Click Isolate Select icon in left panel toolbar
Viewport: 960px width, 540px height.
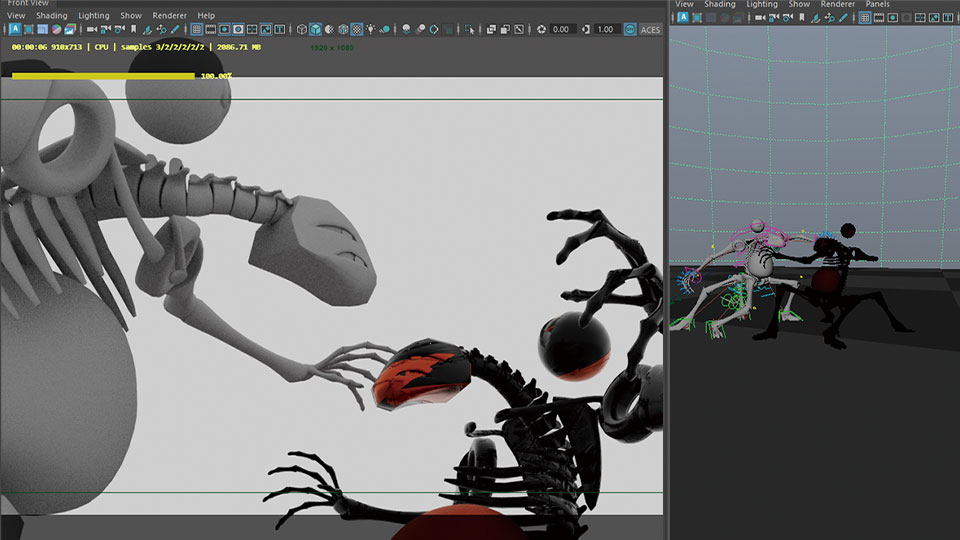click(468, 30)
